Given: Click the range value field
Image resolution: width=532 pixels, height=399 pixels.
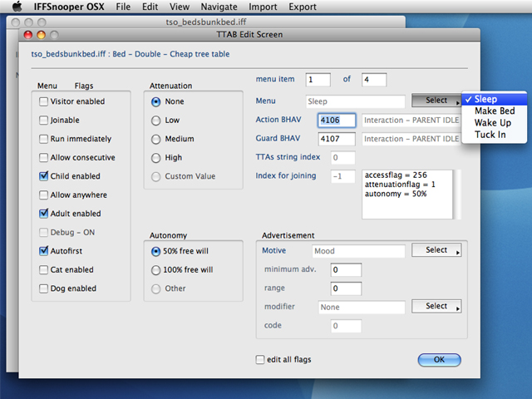Looking at the screenshot, I should [x=346, y=288].
